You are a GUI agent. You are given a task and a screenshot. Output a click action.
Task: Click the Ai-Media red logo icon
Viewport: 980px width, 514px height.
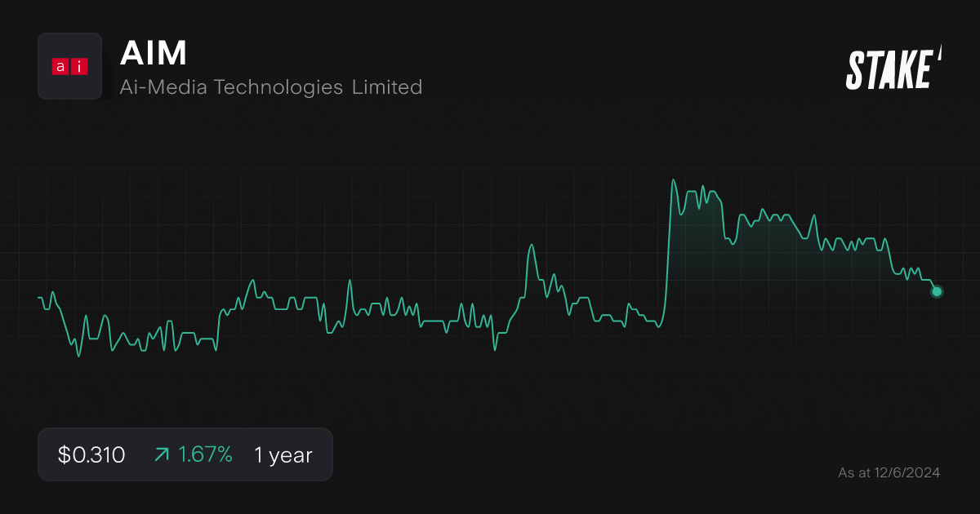pos(69,66)
